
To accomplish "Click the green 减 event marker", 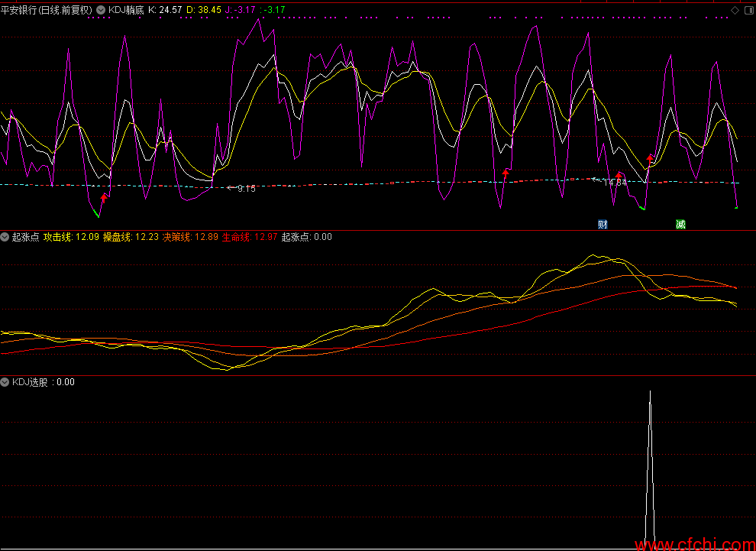I will click(x=680, y=224).
